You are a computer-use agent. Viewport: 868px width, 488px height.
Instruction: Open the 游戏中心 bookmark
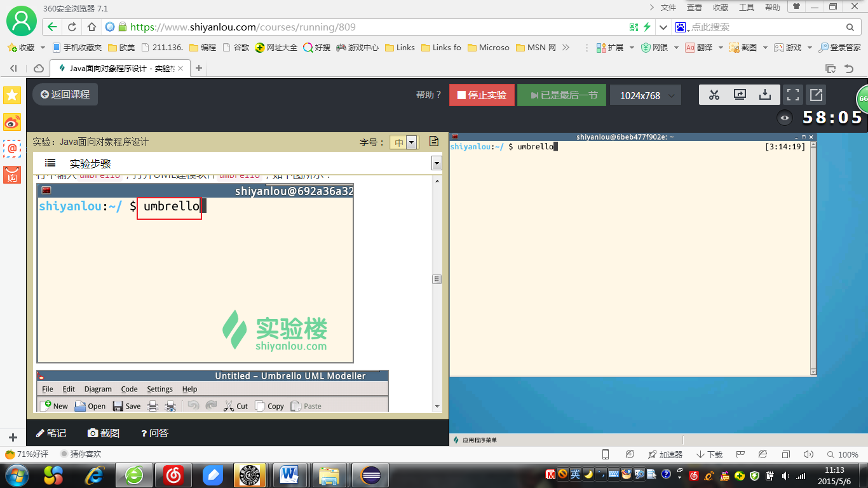pos(358,47)
